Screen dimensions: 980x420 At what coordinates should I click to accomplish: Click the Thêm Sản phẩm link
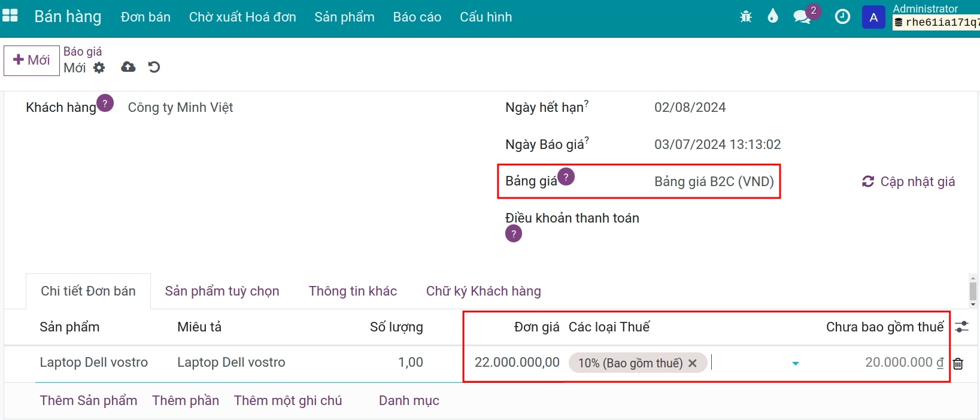[89, 400]
